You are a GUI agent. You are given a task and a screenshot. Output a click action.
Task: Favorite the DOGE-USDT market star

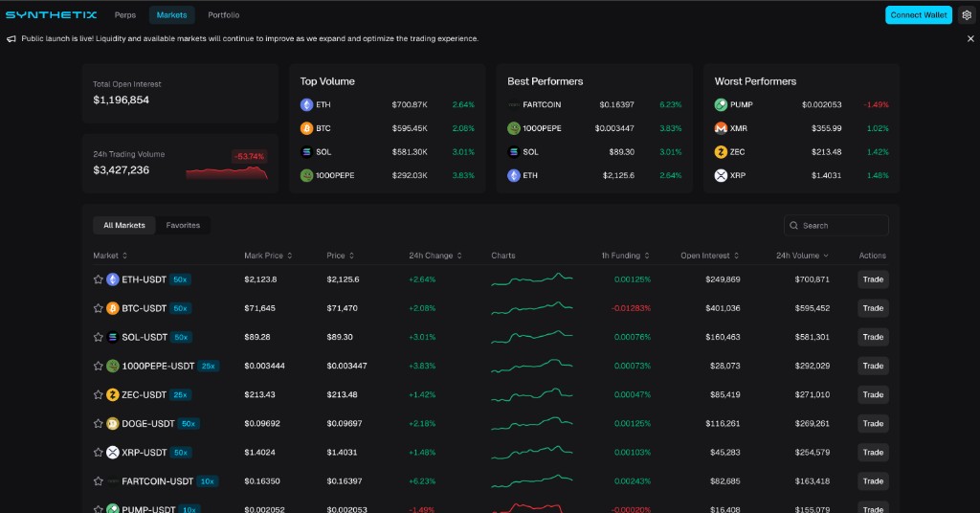(x=99, y=423)
